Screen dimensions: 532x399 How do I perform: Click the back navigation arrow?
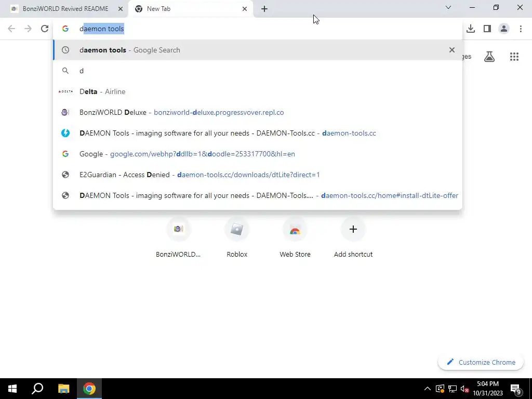(x=11, y=29)
